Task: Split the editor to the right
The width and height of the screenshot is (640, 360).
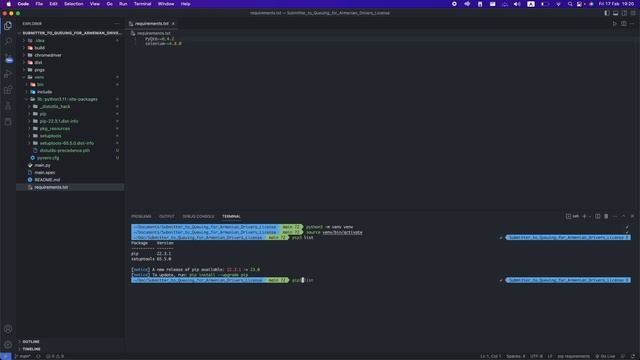Action: click(x=624, y=24)
